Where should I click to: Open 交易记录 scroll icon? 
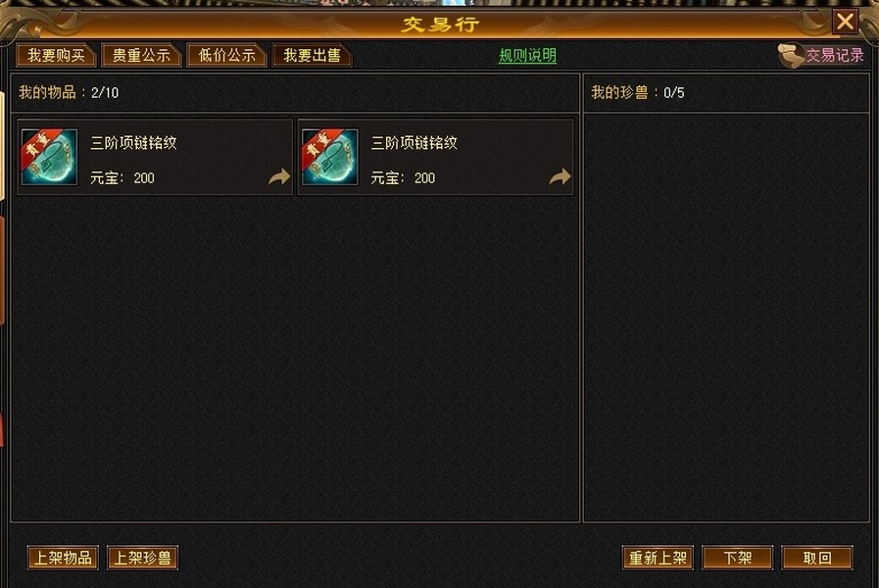(791, 56)
